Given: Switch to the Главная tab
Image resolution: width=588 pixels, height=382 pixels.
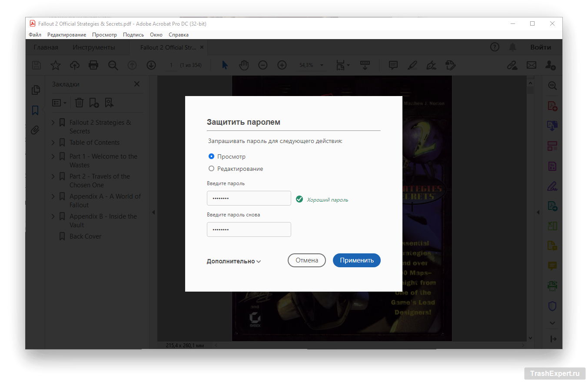Looking at the screenshot, I should [x=46, y=47].
